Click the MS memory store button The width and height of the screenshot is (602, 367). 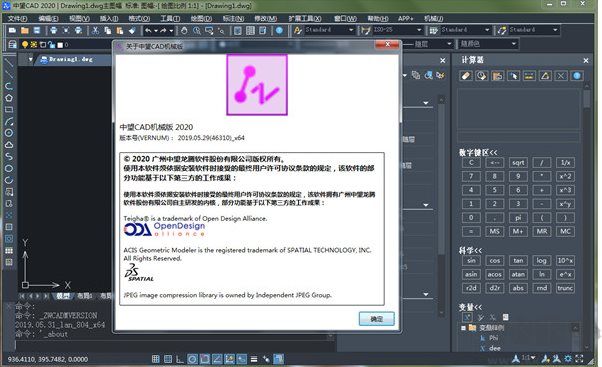[x=494, y=231]
